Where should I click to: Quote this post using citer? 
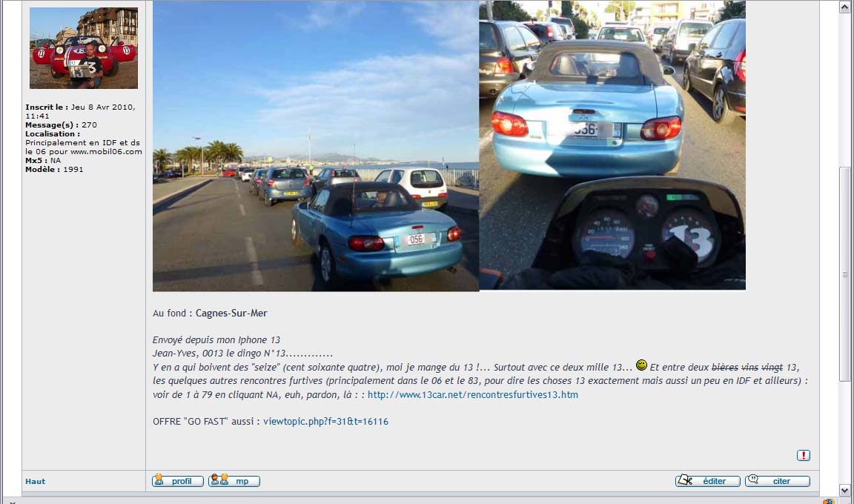777,481
